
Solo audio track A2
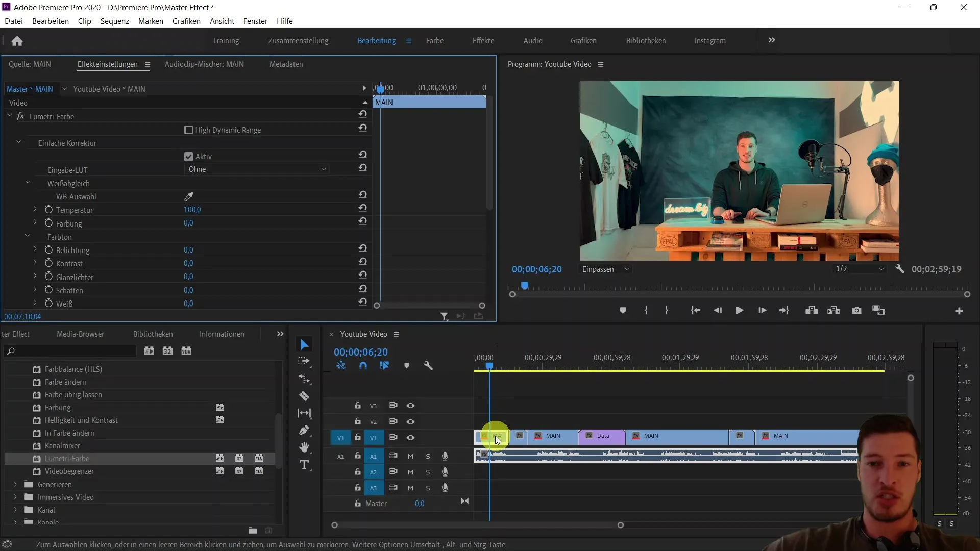point(428,472)
